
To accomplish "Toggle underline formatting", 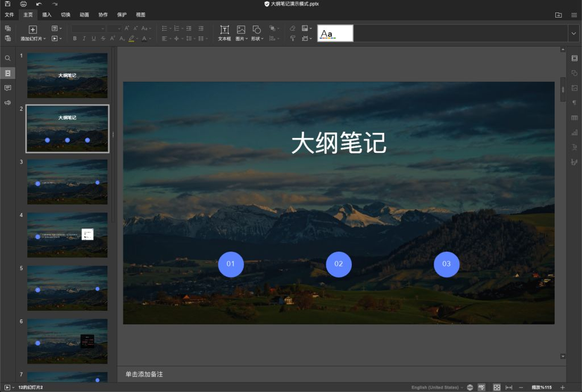I will pos(94,38).
